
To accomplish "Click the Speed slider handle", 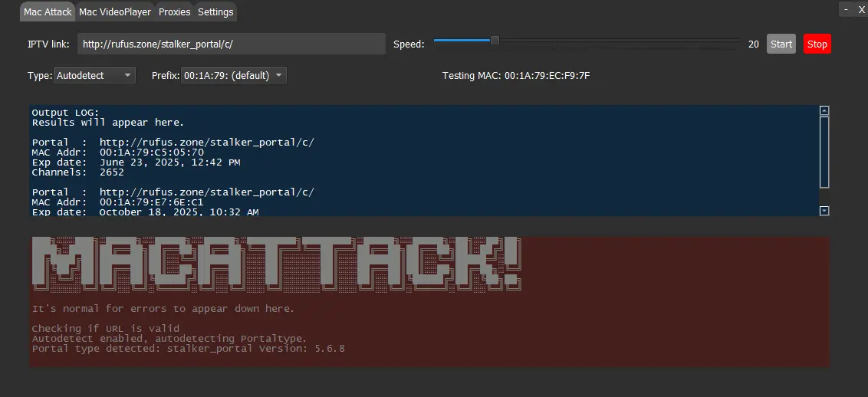I will (x=495, y=40).
